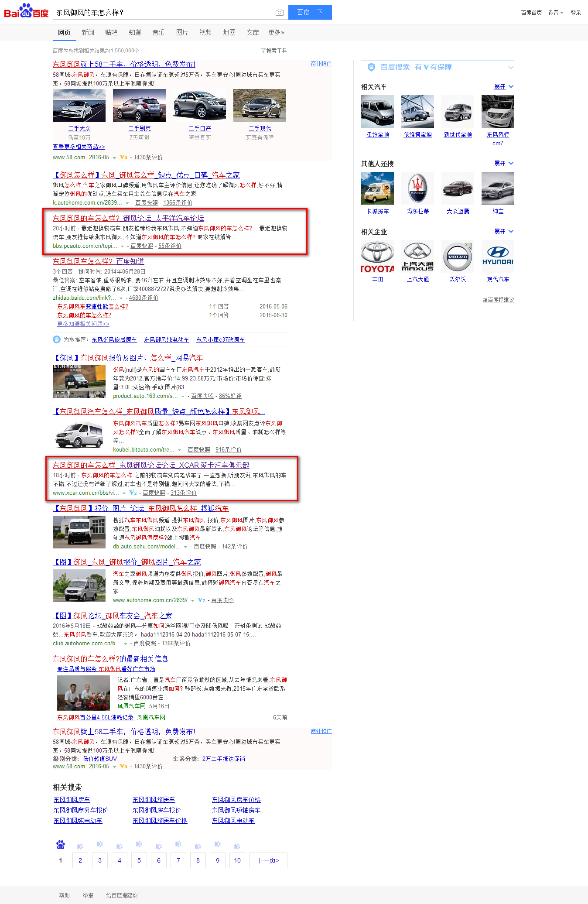The image size is (588, 904).
Task: Switch to the 知道 tab
Action: 135,33
